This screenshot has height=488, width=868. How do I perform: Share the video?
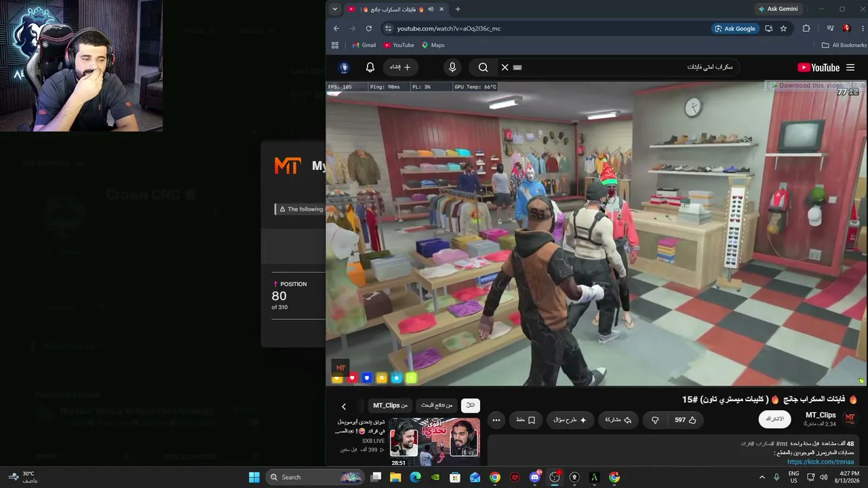tap(618, 420)
